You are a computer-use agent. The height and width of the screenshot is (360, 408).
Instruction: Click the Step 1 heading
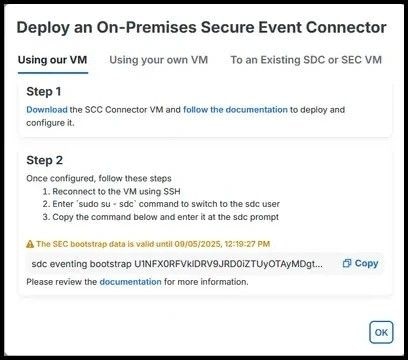44,91
